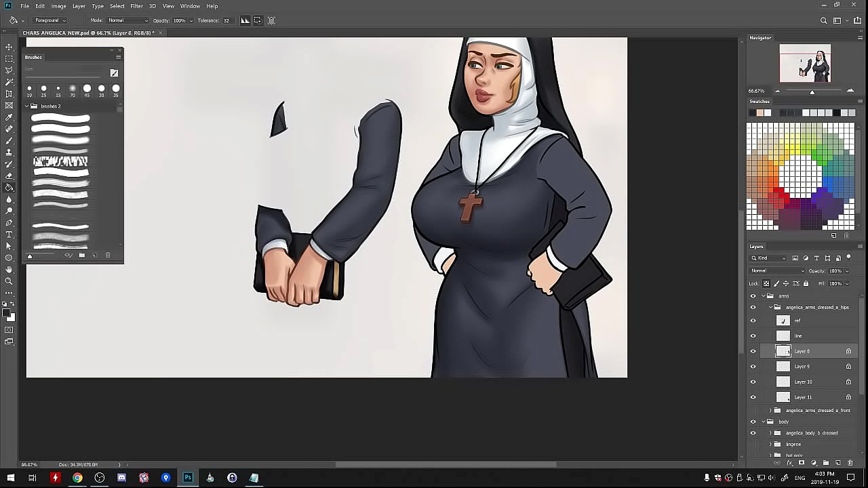The image size is (868, 488).
Task: Expand the angelica_arms_dressed_a_front group
Action: click(x=770, y=411)
